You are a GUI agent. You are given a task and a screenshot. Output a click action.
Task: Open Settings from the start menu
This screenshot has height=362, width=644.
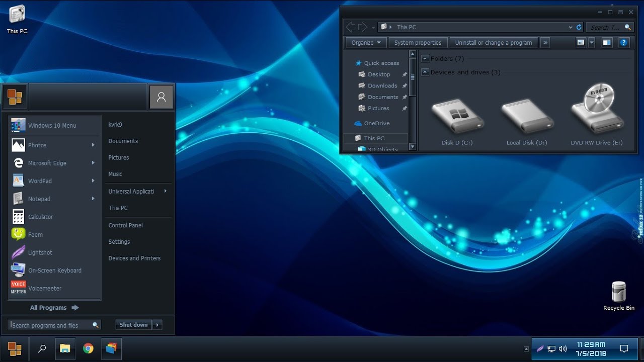119,242
